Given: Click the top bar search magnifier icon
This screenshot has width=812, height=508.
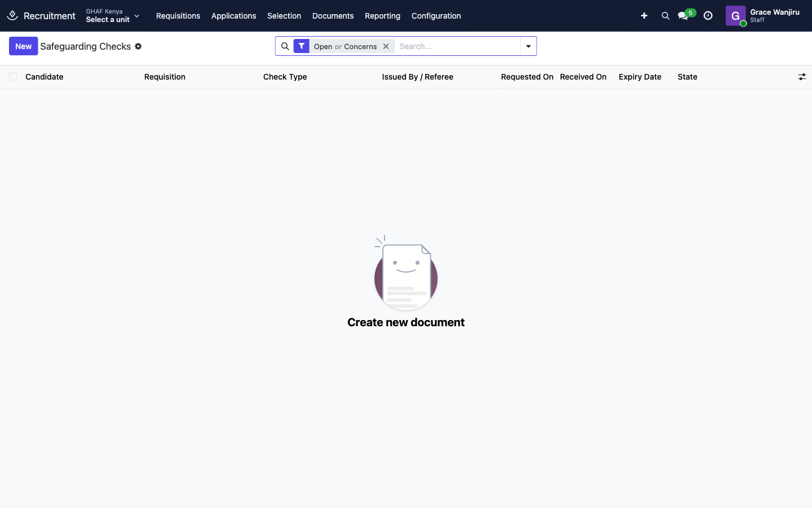Looking at the screenshot, I should tap(665, 16).
